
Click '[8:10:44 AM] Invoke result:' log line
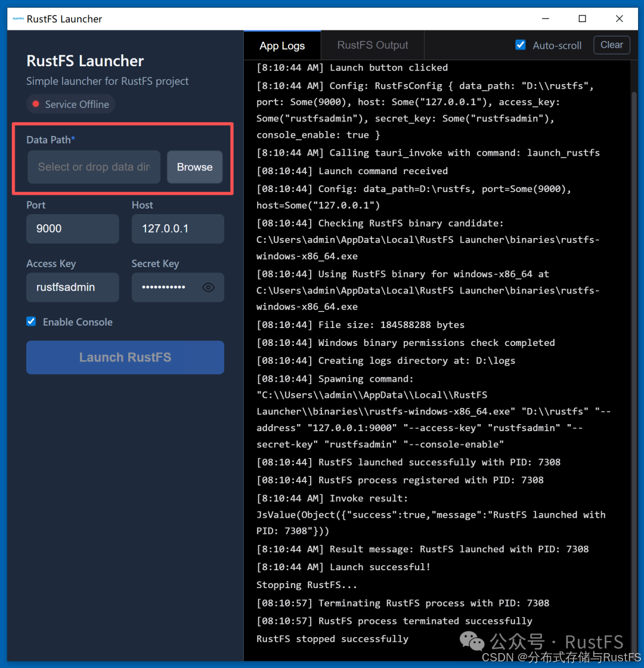(332, 499)
